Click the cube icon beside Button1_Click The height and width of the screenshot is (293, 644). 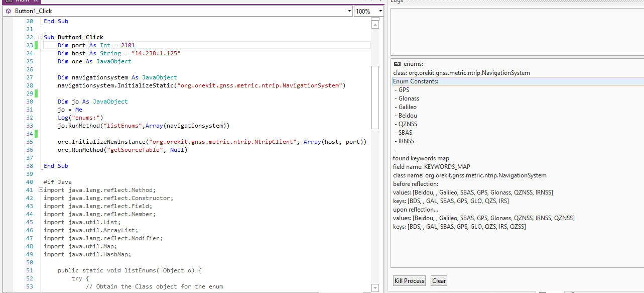click(8, 11)
